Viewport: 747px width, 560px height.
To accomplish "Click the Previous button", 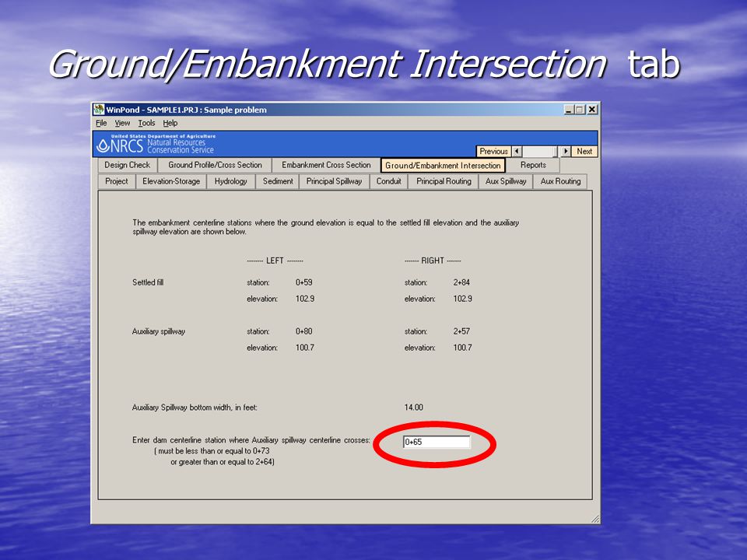I will [x=493, y=152].
